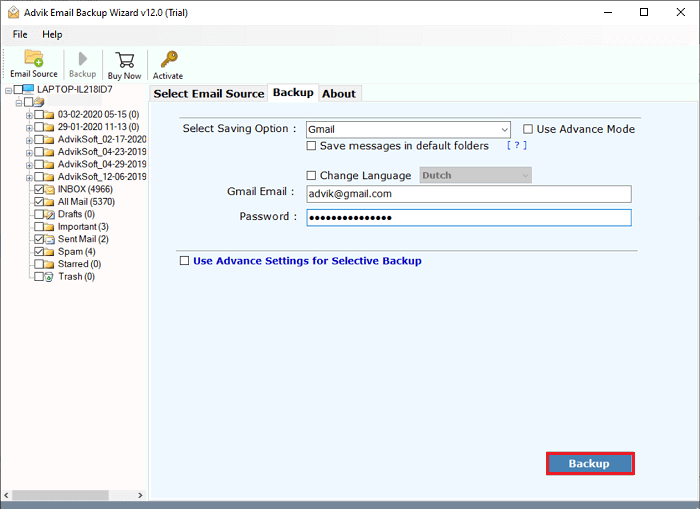The height and width of the screenshot is (509, 700).
Task: Click the Spam folder icon
Action: point(50,252)
